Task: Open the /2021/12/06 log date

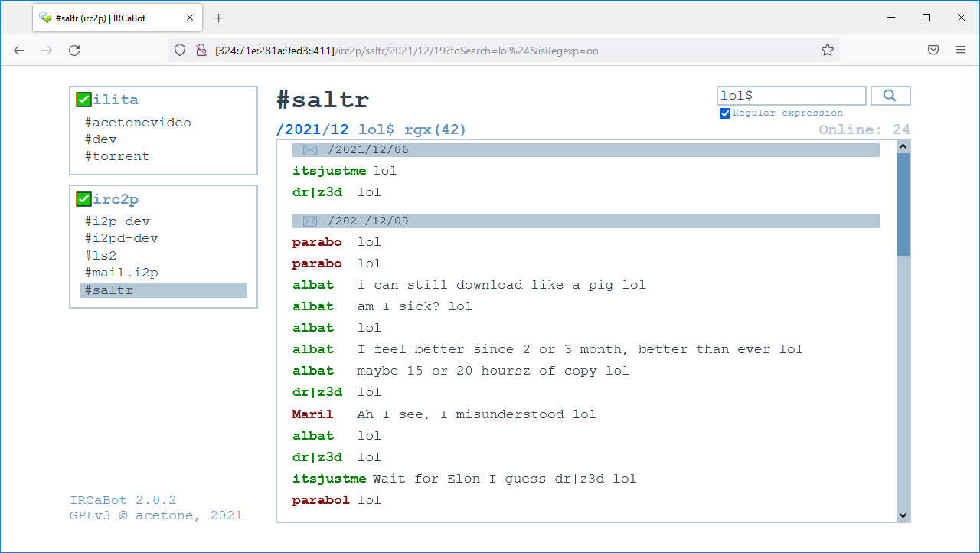Action: click(x=368, y=150)
